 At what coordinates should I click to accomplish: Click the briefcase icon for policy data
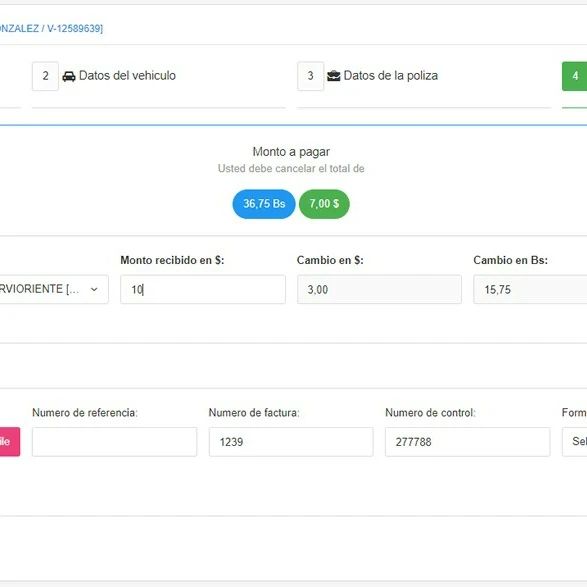coord(334,76)
